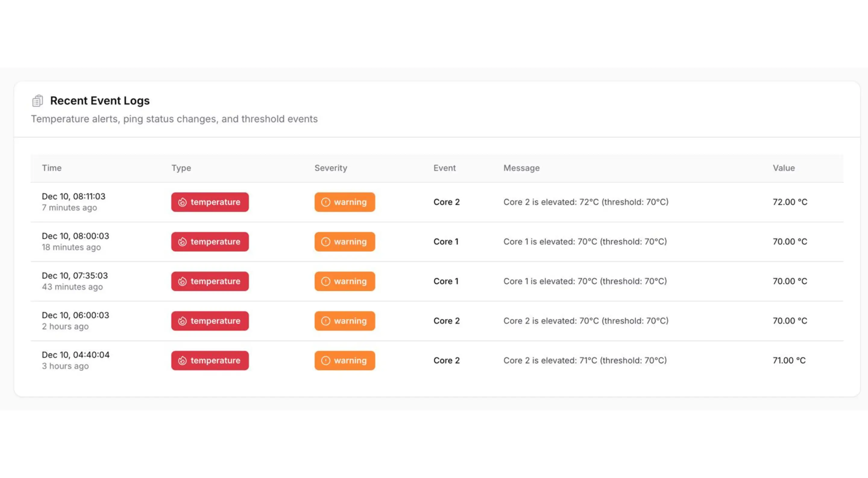The image size is (868, 478).
Task: Click the flame icon in the 08:00:03 row
Action: (x=183, y=242)
